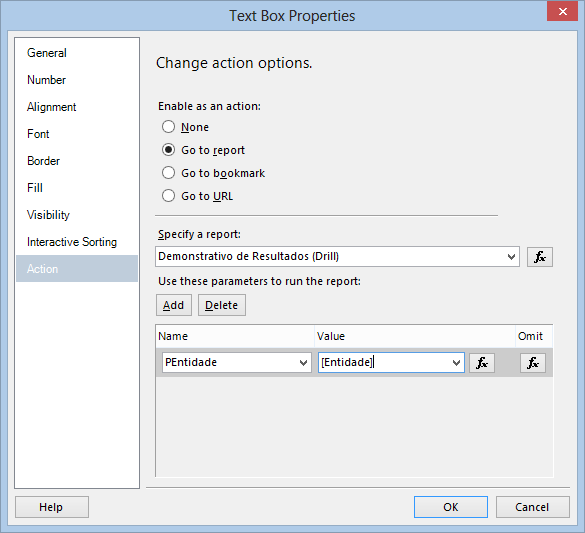Click inside the [Entidade] value field
Image resolution: width=585 pixels, height=533 pixels.
[x=384, y=363]
